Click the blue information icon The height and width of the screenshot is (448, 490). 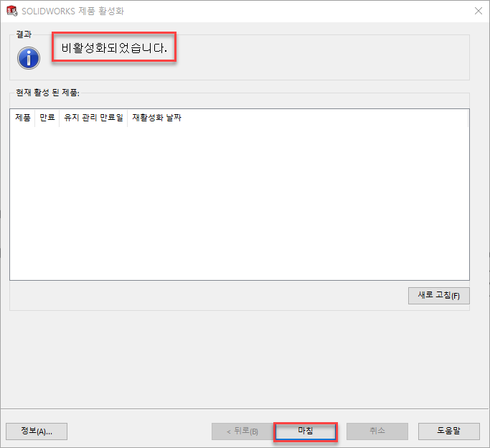(x=29, y=58)
